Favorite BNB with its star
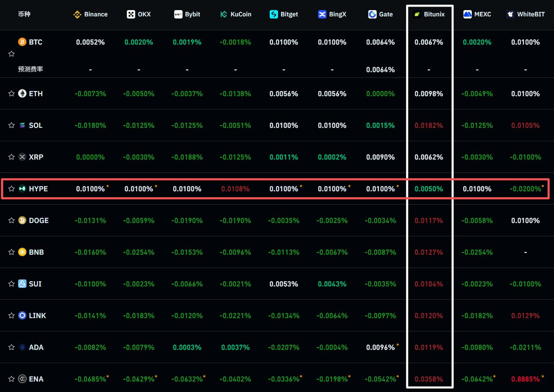Image resolution: width=554 pixels, height=392 pixels. [x=12, y=252]
